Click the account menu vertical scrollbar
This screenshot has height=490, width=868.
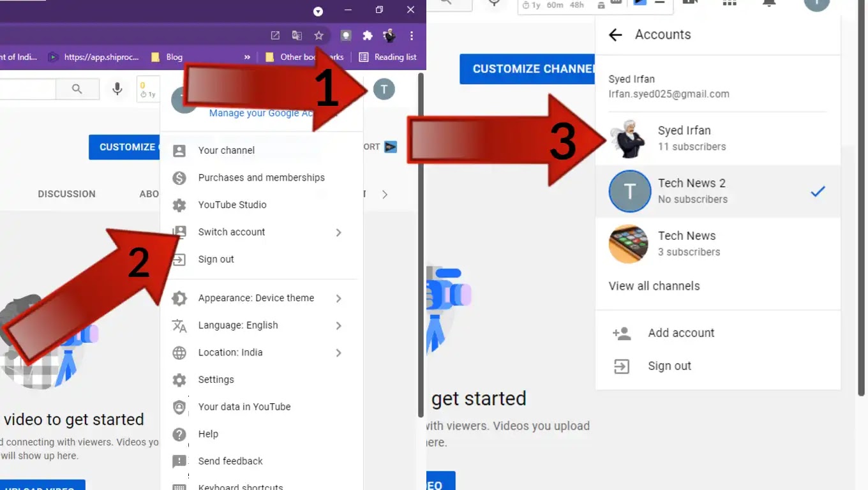point(421,246)
